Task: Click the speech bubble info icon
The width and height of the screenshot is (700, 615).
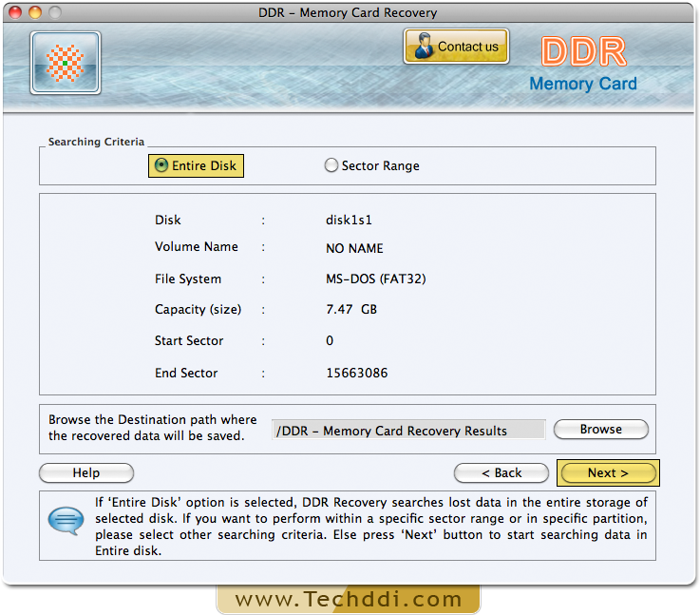Action: click(x=66, y=520)
